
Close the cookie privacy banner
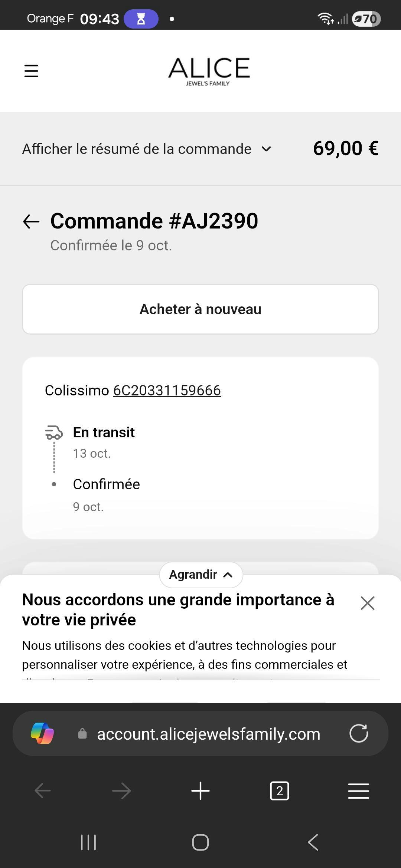367,603
